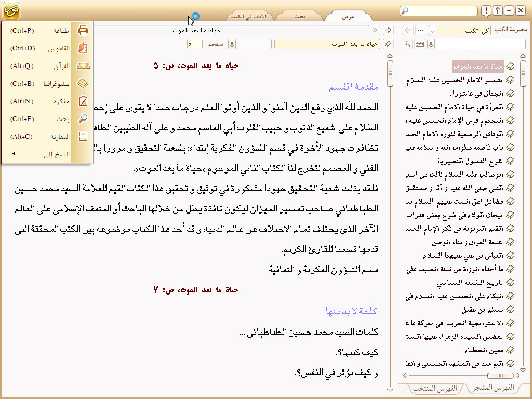The image size is (532, 399).
Task: Click book icon beside الوثائق الرسمية
Action: 510,134
